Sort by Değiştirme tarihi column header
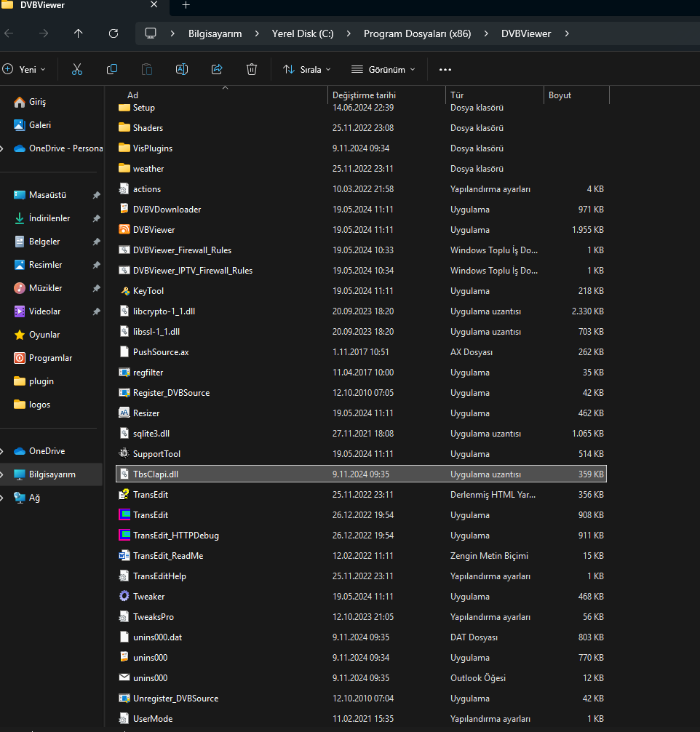700x732 pixels. point(364,95)
